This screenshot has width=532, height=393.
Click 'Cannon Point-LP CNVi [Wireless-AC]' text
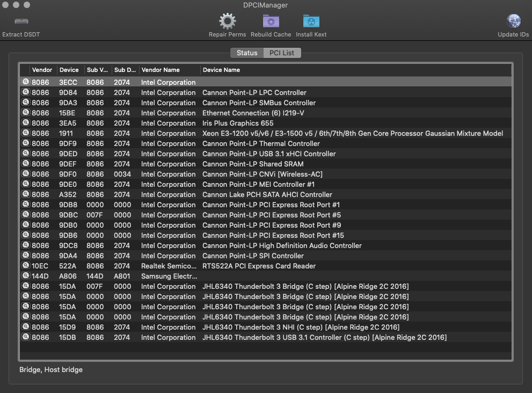263,174
